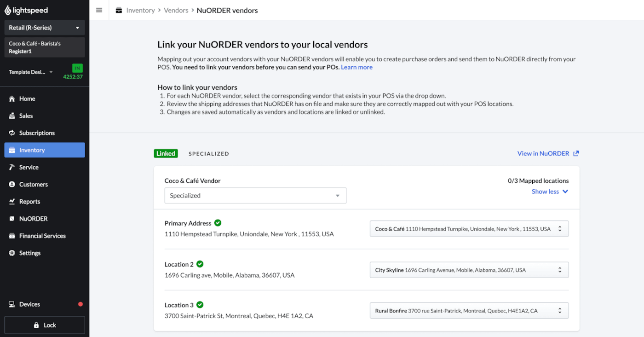644x337 pixels.
Task: Click green checkmark next to Primary Address
Action: pyautogui.click(x=218, y=223)
